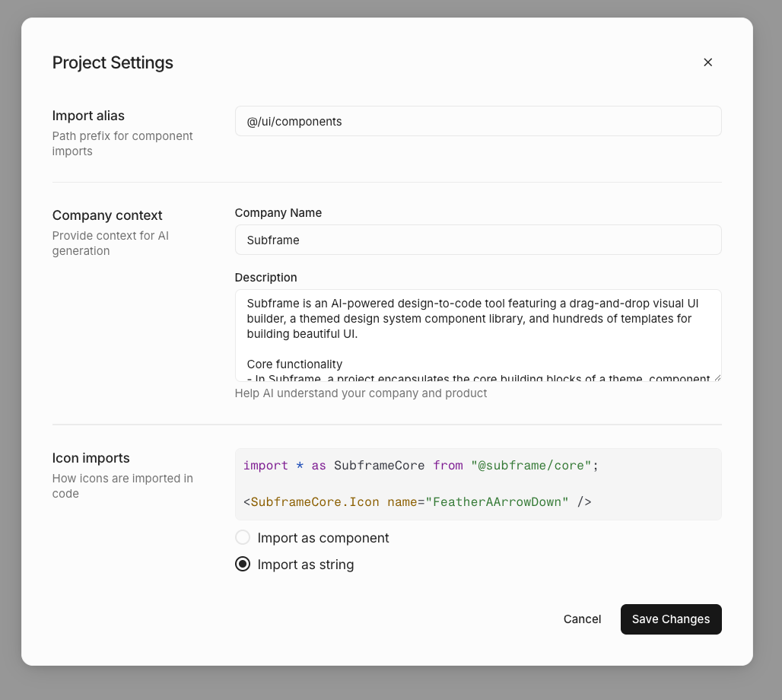Click the "Help AI understand your company" helper text
Image resolution: width=782 pixels, height=700 pixels.
pos(361,393)
